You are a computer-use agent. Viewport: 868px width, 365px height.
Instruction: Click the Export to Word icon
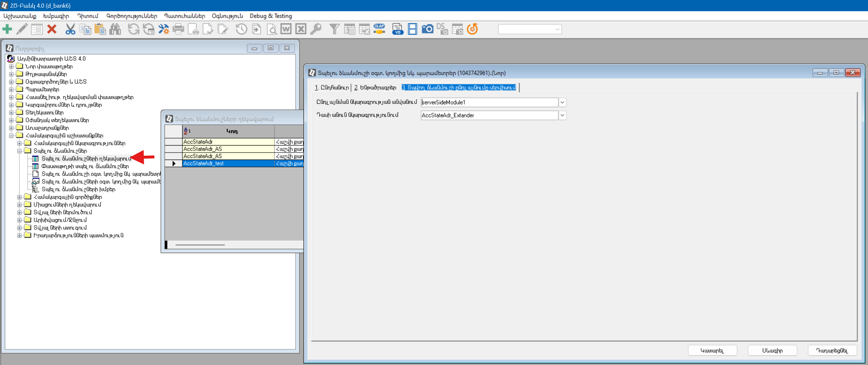tap(286, 29)
